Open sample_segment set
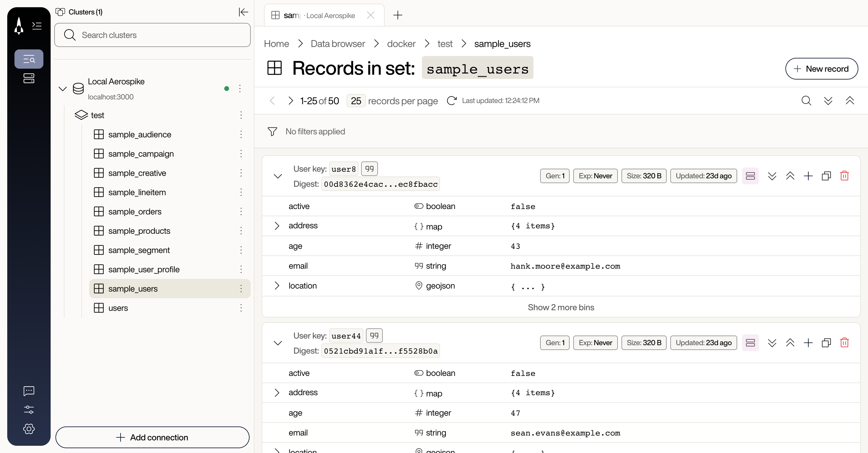868x453 pixels. click(x=139, y=250)
